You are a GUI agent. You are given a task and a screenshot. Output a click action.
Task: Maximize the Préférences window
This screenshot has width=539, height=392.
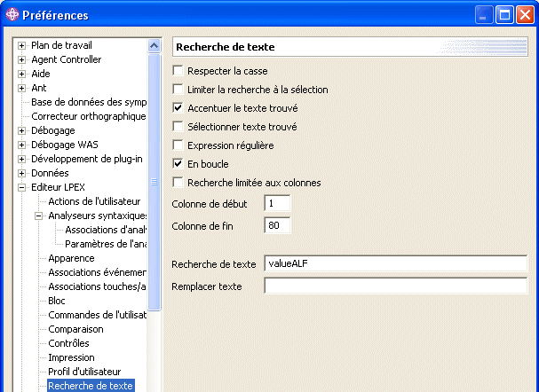click(x=504, y=15)
